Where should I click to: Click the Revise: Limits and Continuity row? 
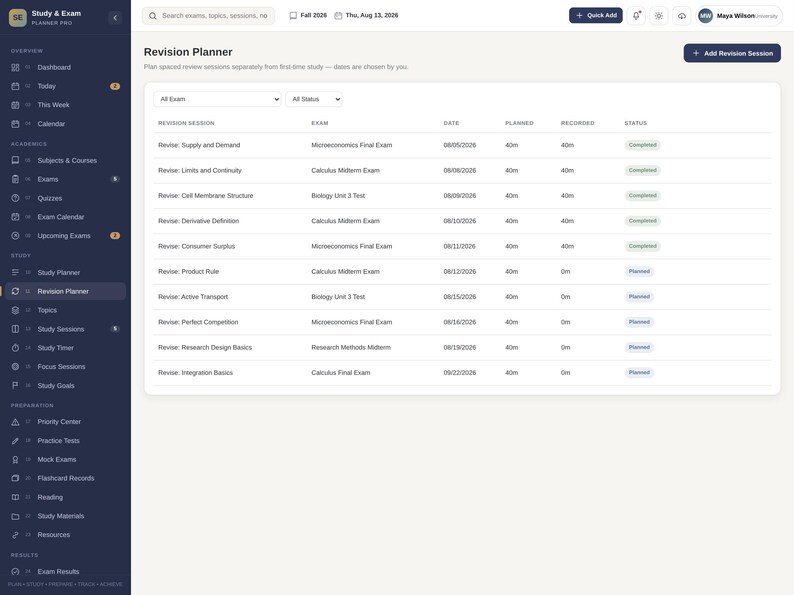pyautogui.click(x=462, y=171)
